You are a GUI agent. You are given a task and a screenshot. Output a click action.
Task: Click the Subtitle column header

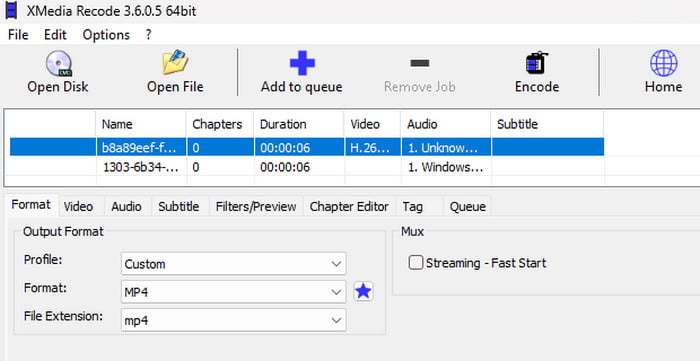point(547,124)
